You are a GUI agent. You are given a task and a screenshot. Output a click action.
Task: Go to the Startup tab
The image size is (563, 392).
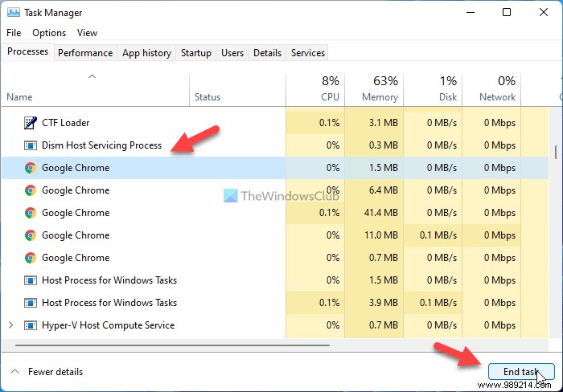[x=196, y=53]
